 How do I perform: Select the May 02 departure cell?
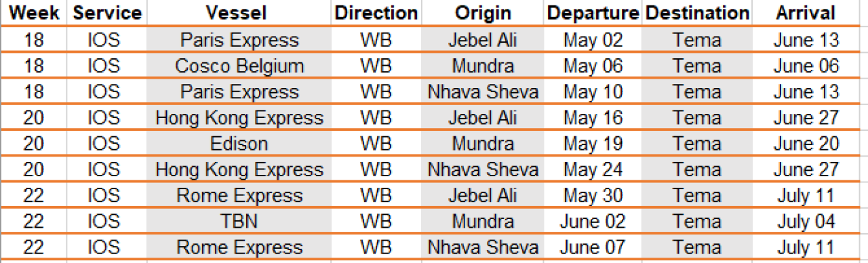click(x=593, y=41)
